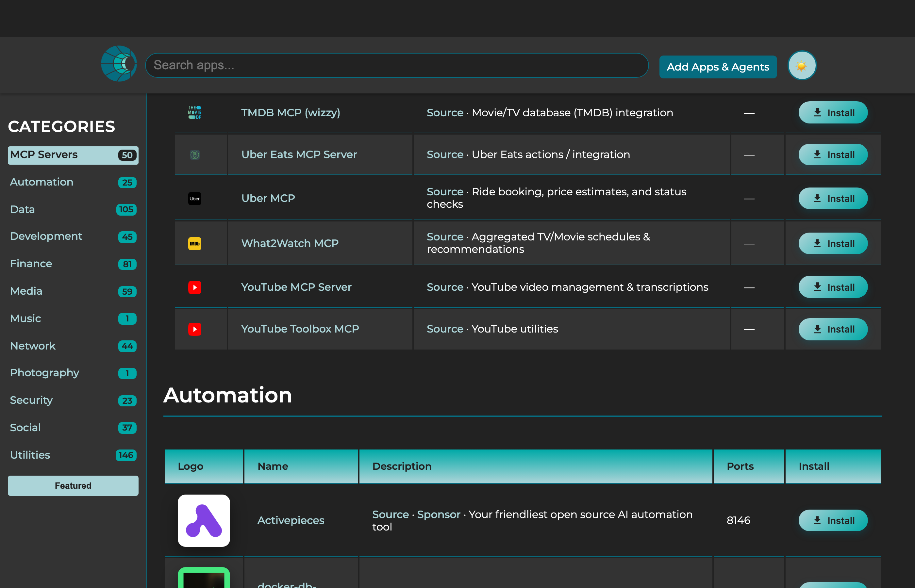This screenshot has height=588, width=915.
Task: Click the Description column header
Action: point(536,466)
